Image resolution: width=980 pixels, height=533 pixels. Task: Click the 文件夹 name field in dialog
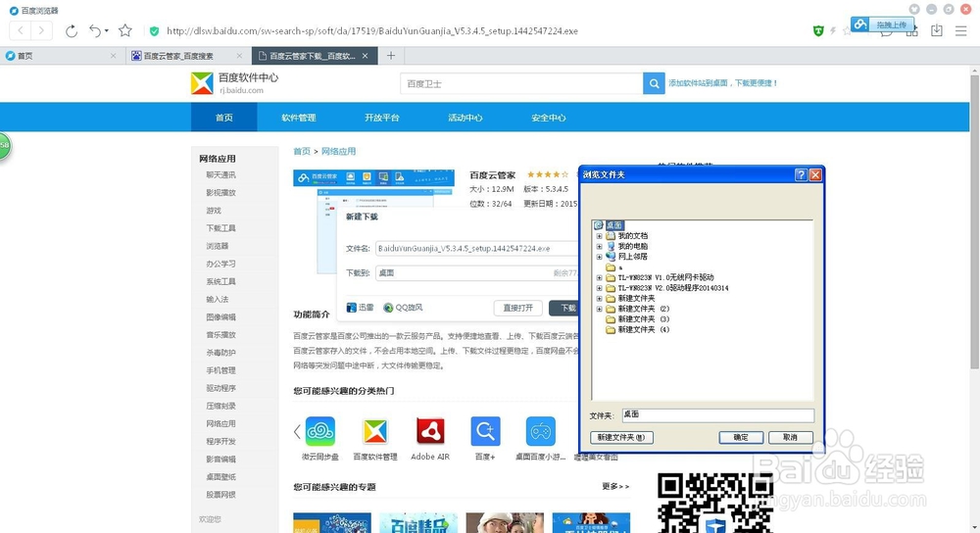click(717, 414)
